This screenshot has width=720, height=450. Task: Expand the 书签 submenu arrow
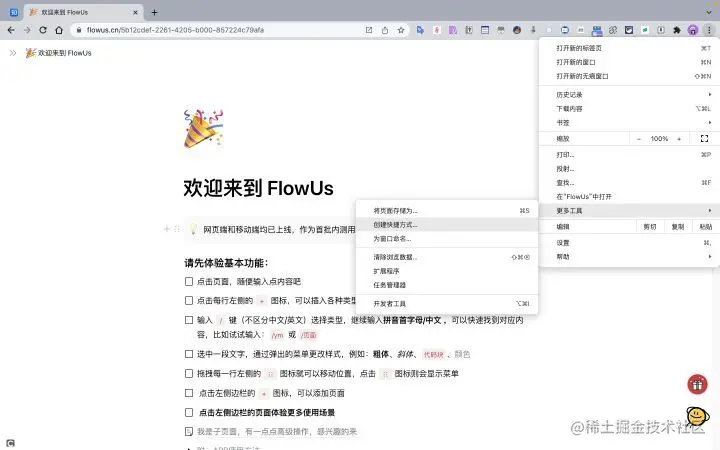[x=710, y=123]
